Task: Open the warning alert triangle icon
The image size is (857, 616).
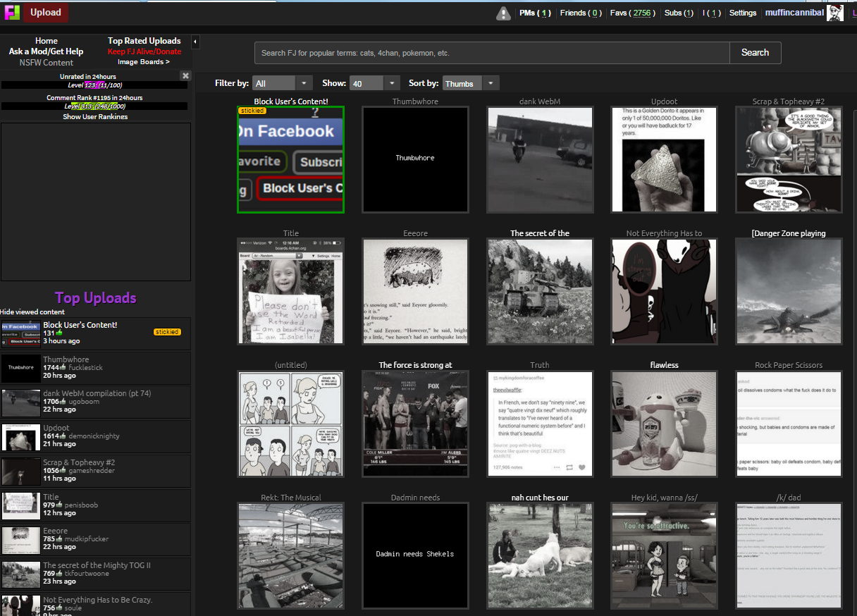Action: (x=503, y=13)
